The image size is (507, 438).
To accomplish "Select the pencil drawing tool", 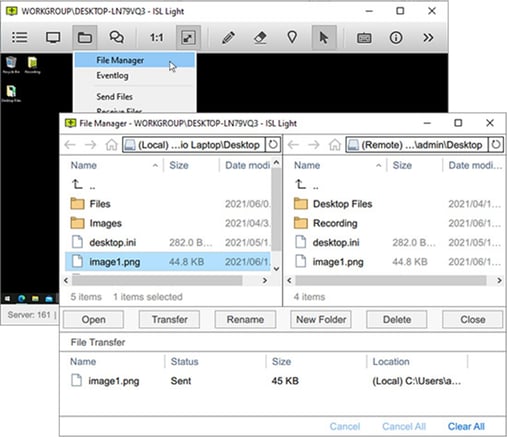I will coord(228,37).
